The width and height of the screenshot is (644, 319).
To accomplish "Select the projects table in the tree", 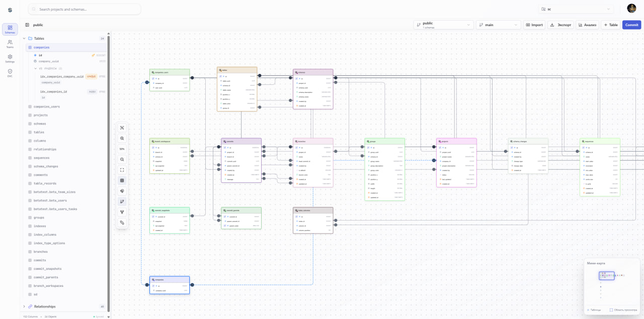I will pos(41,115).
